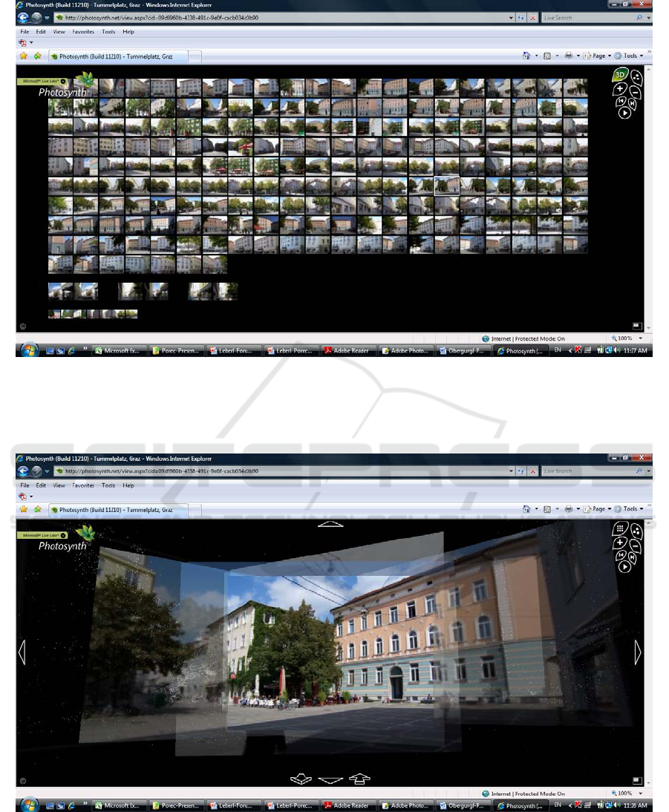The image size is (669, 812).
Task: Click the zoom-in arrow right of the down arrow
Action: pos(359,779)
